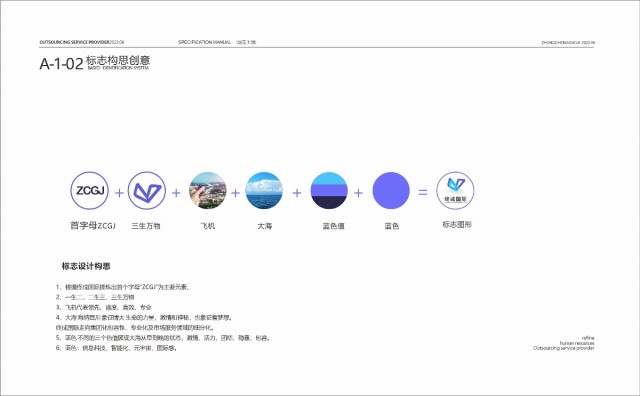Select the label '标志图形'
This screenshot has height=396, width=640.
pos(457,225)
